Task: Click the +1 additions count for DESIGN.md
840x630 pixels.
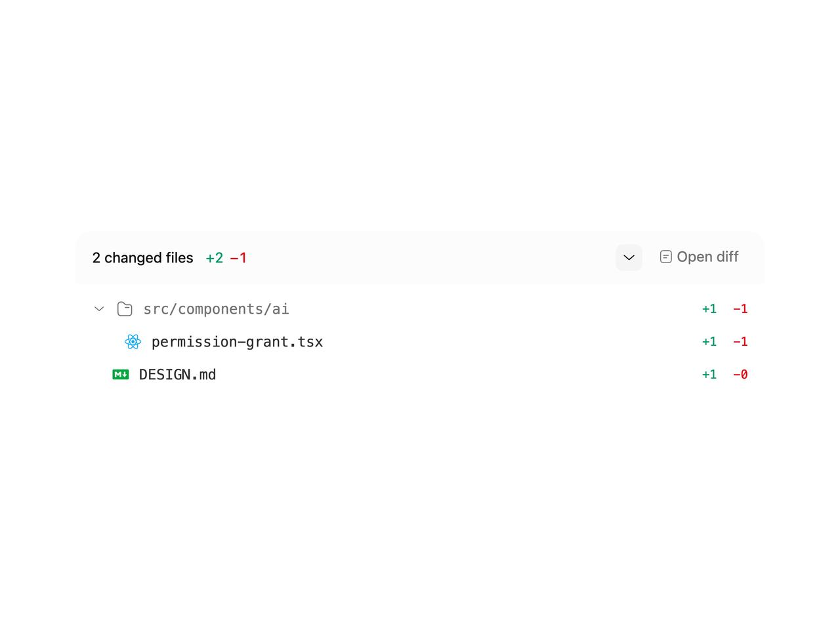Action: (x=709, y=375)
